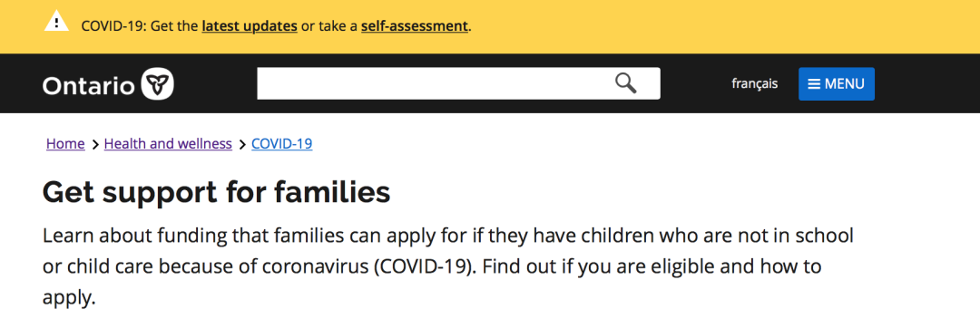Click the Ontario trillium logo icon
This screenshot has height=328, width=980.
click(x=158, y=83)
